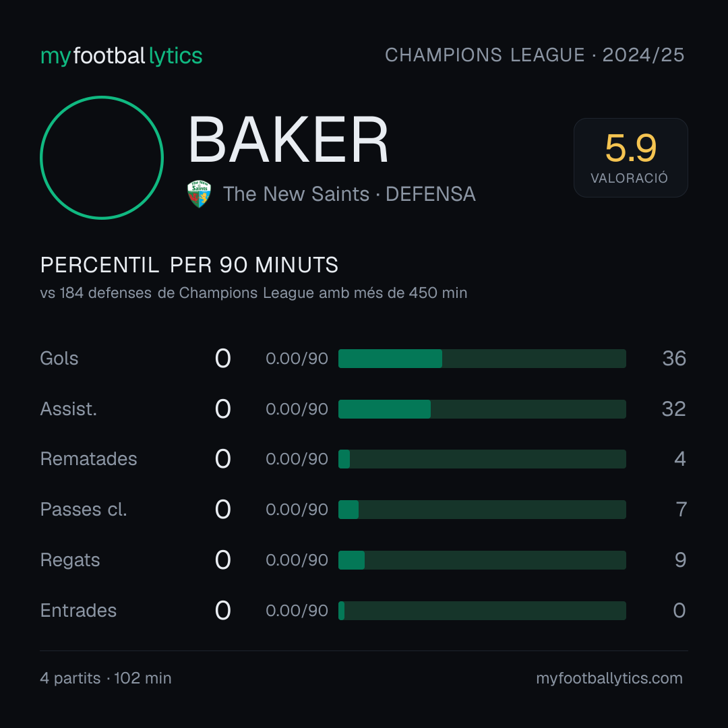Screen dimensions: 728x728
Task: Click percentile value 32 for Assist.
Action: pos(673,409)
